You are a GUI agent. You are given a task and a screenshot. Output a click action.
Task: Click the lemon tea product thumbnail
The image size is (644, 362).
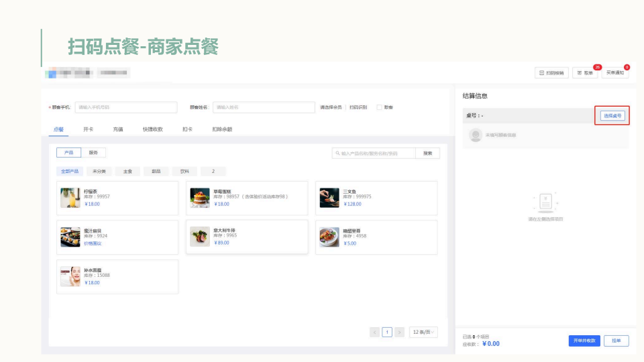[70, 198]
